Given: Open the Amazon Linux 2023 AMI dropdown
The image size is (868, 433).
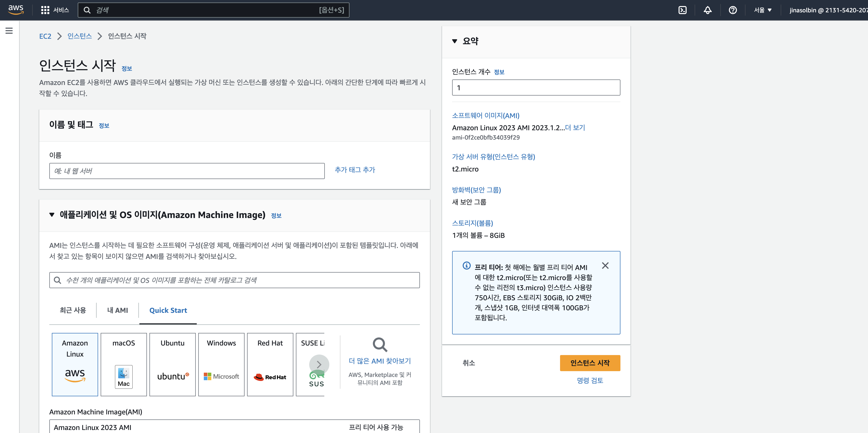Looking at the screenshot, I should [234, 427].
